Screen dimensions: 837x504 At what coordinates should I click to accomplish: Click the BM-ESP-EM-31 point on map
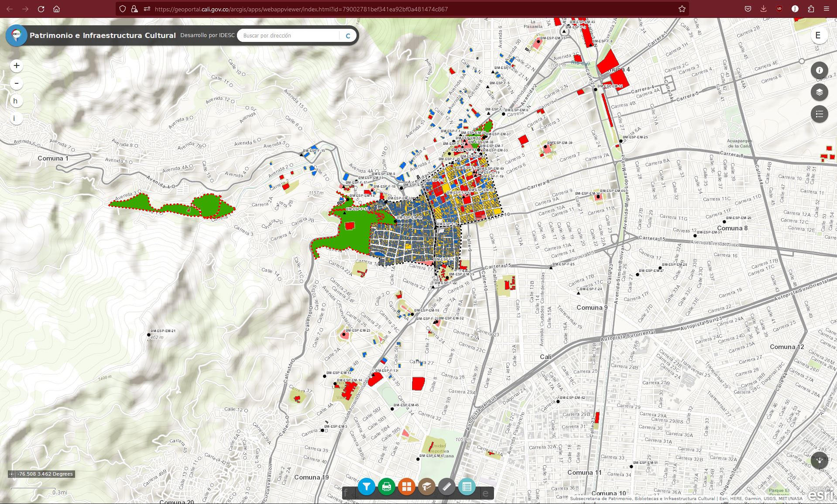(x=695, y=236)
